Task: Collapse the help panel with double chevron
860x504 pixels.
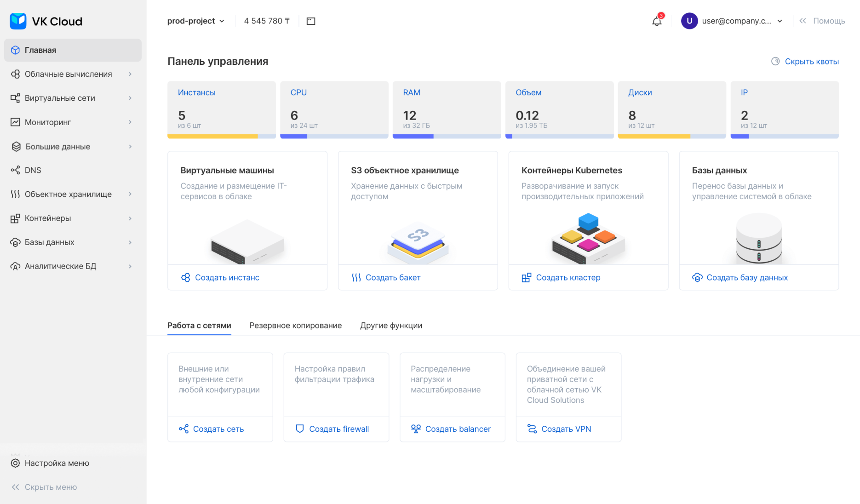Action: point(803,21)
